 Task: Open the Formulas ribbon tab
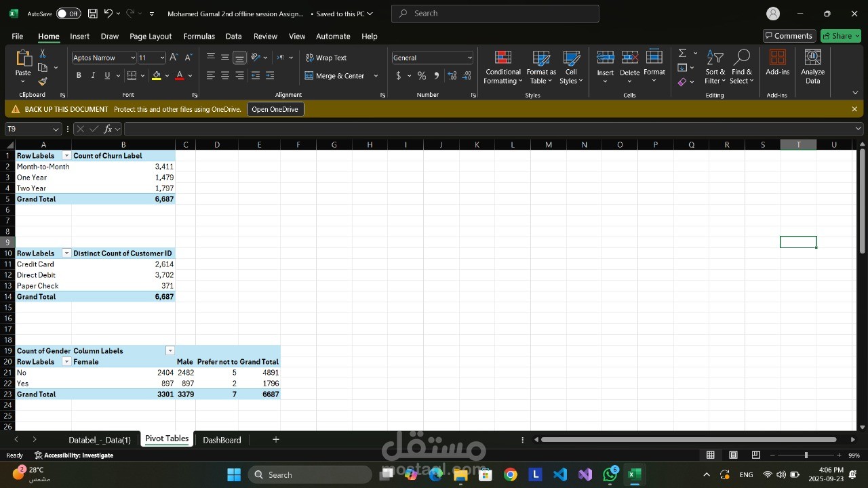(199, 36)
